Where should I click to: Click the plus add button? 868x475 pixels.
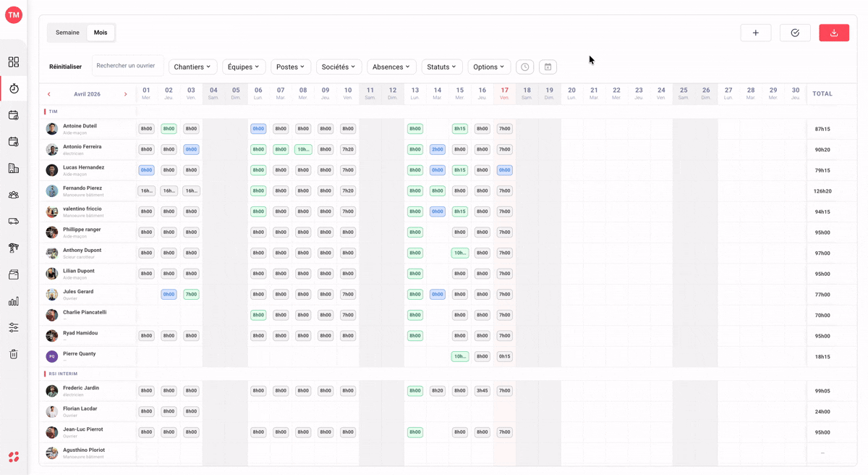(756, 33)
